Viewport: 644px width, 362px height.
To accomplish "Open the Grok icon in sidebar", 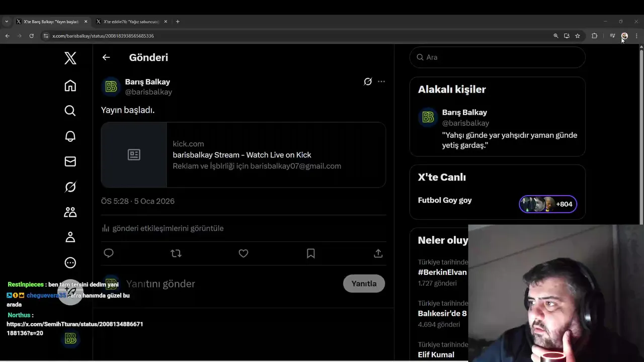I will click(70, 187).
